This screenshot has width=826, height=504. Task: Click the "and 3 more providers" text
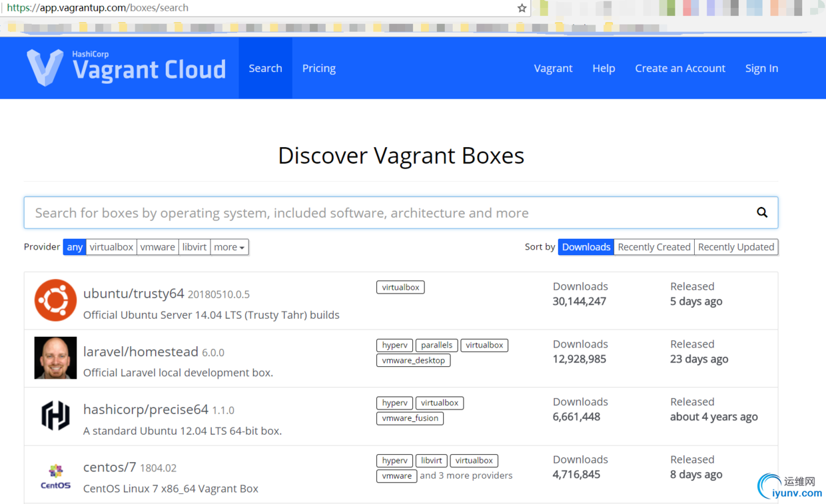[x=466, y=475]
